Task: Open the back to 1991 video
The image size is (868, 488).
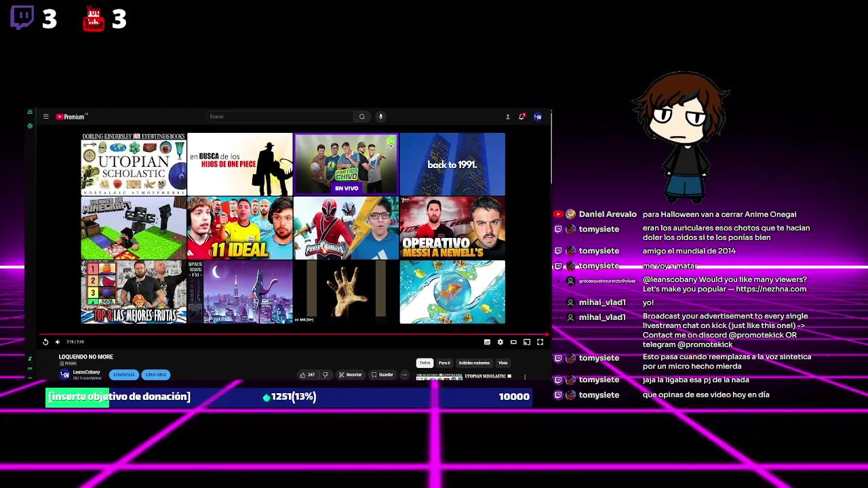Action: click(x=452, y=164)
